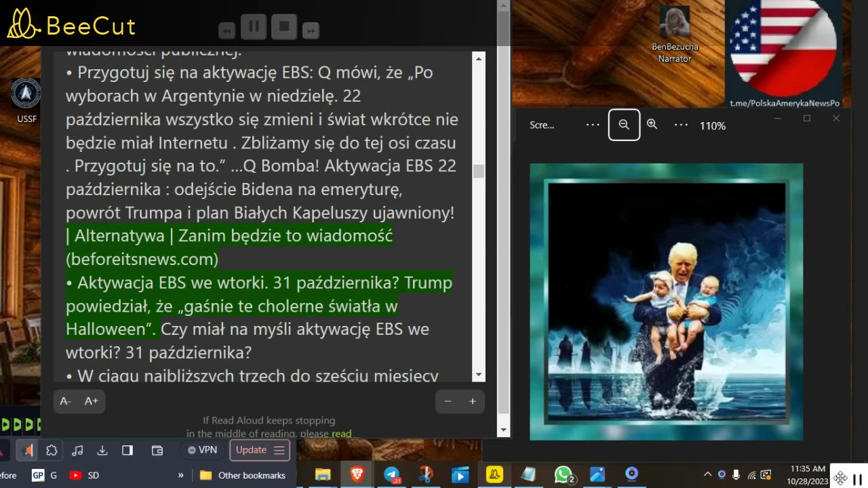The height and width of the screenshot is (488, 868).
Task: Open the clock showing 11:35 AM
Action: click(808, 475)
